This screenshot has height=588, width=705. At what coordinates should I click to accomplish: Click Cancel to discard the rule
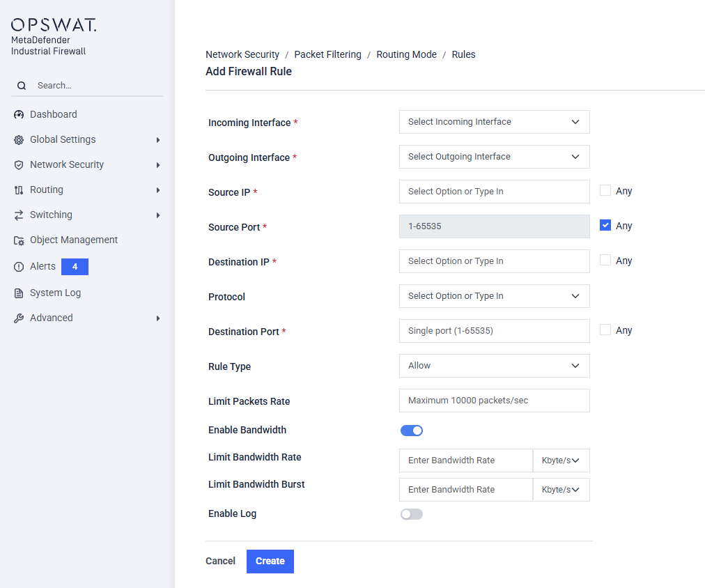coord(220,561)
